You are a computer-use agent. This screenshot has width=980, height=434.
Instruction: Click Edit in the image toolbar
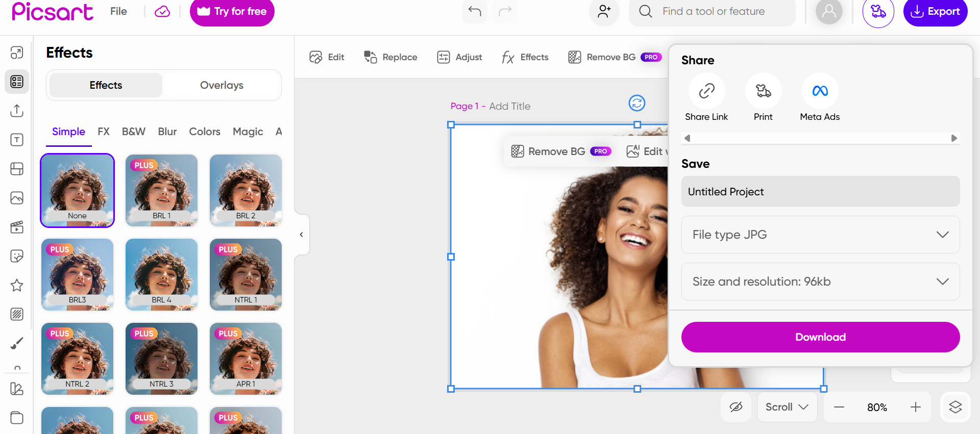[x=327, y=57]
